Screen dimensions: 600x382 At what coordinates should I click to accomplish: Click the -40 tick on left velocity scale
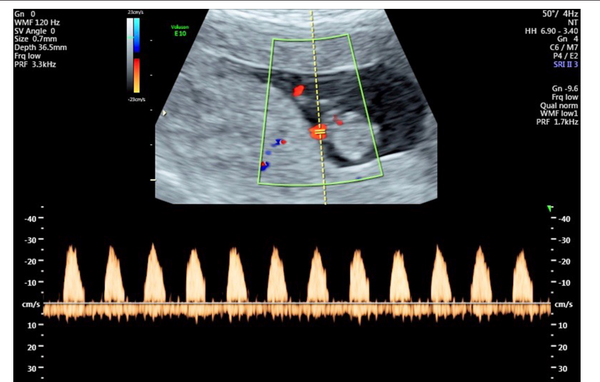(x=31, y=219)
